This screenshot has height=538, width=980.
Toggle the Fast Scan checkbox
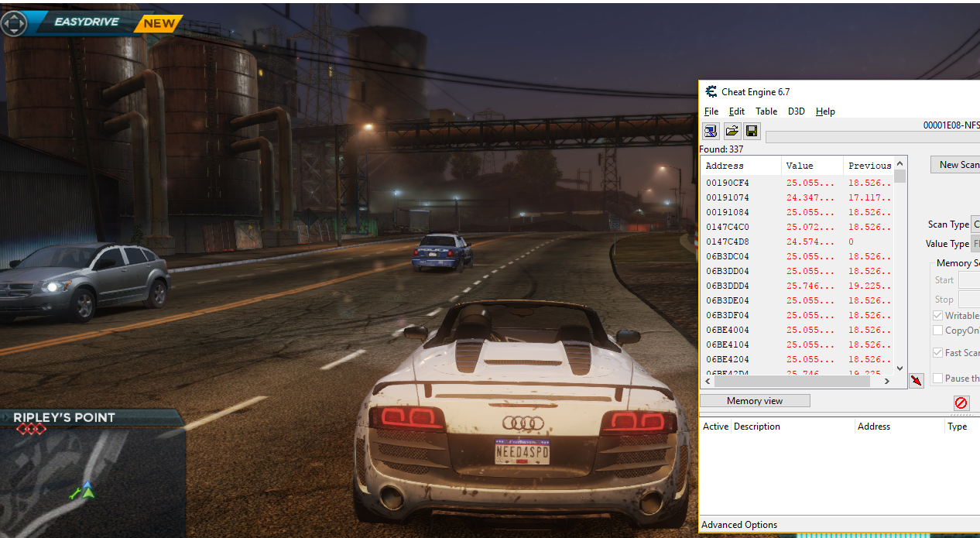coord(938,353)
